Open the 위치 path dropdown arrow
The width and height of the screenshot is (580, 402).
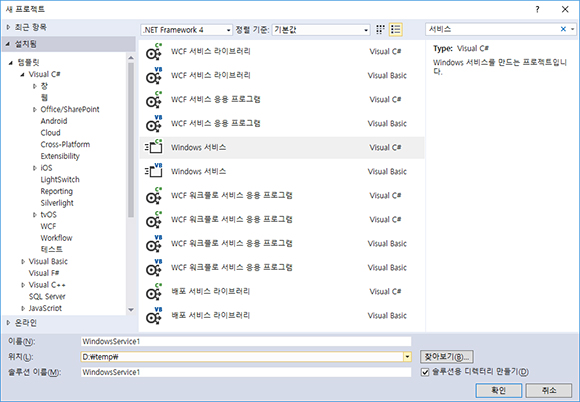click(x=407, y=357)
